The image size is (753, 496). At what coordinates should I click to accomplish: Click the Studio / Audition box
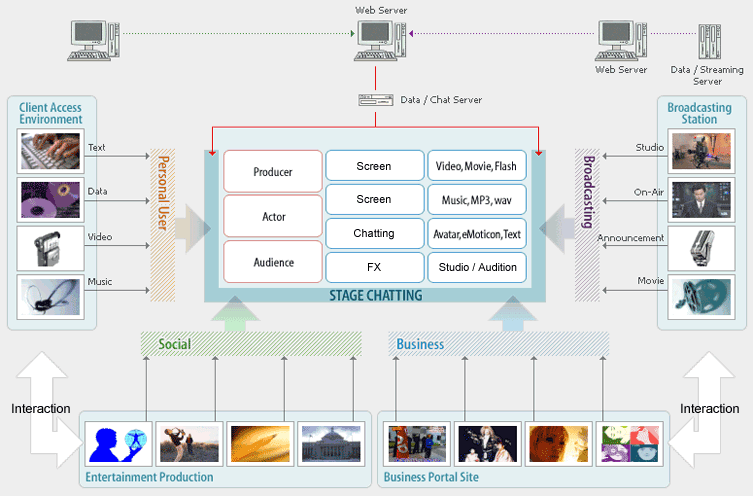[x=476, y=267]
